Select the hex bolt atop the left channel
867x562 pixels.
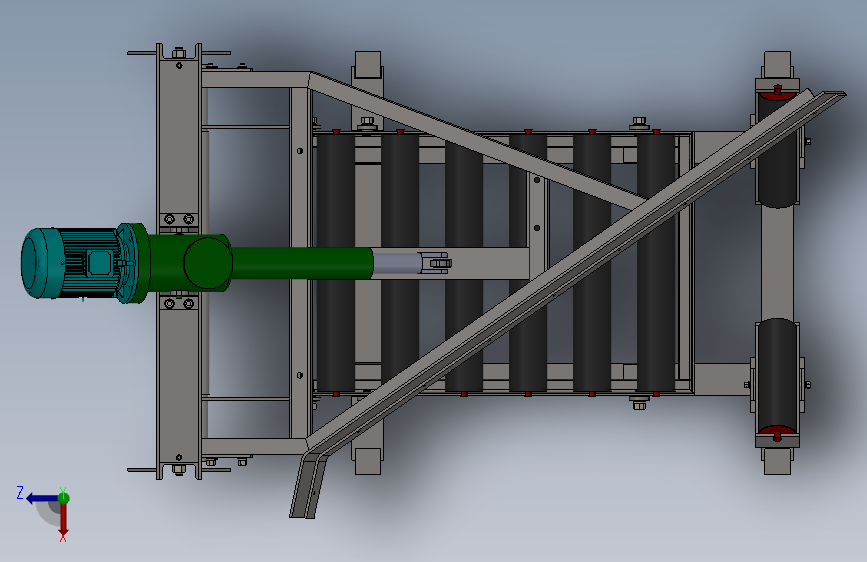coord(179,54)
